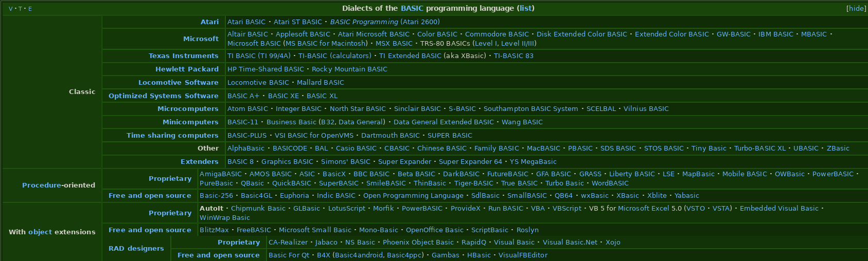
Task: Open the BBC BASIC article
Action: tap(371, 174)
